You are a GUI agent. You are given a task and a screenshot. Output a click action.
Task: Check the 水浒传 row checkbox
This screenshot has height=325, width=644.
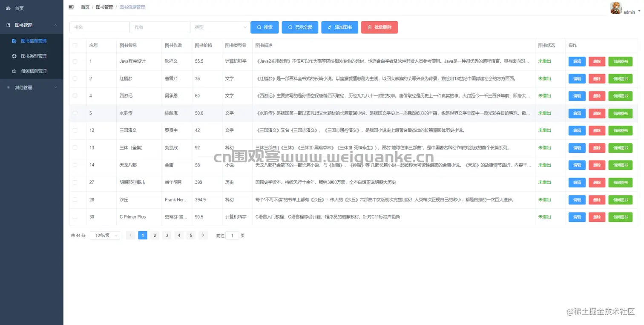coord(75,113)
